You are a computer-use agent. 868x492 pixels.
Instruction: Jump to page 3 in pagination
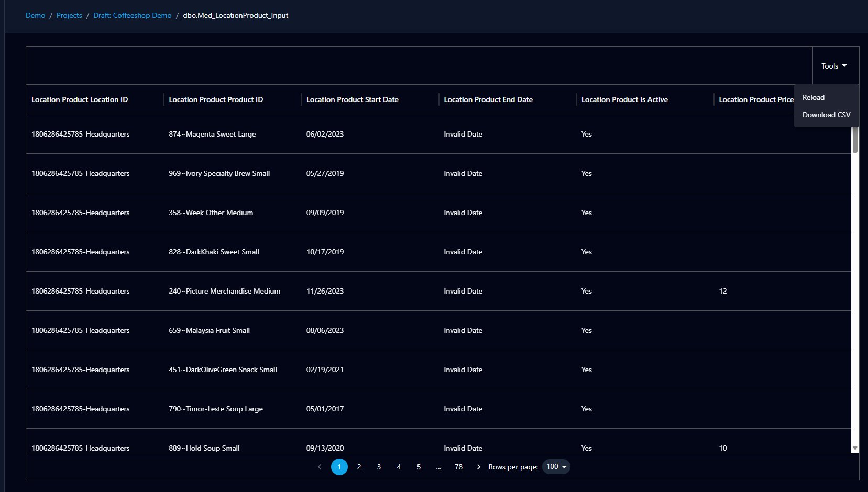coord(379,467)
